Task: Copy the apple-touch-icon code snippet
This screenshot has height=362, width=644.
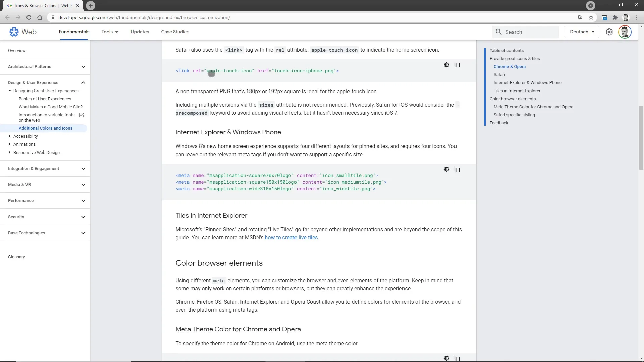Action: click(x=457, y=65)
